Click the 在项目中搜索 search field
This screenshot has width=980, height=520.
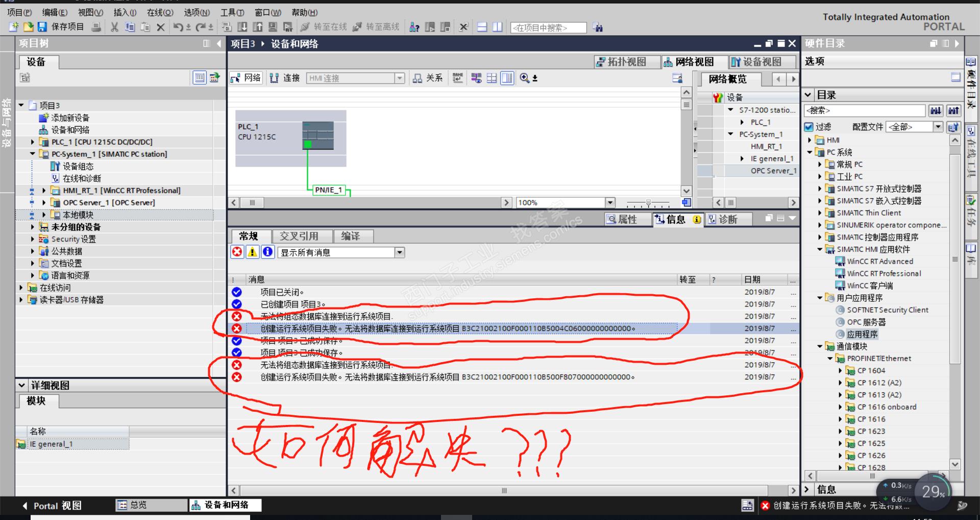548,28
